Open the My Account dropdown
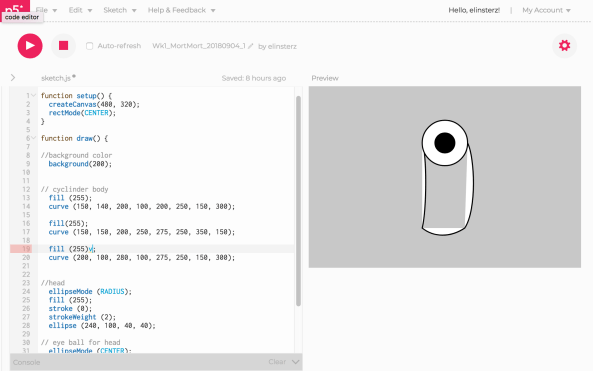Viewport: 593px width, 371px height. tap(546, 10)
